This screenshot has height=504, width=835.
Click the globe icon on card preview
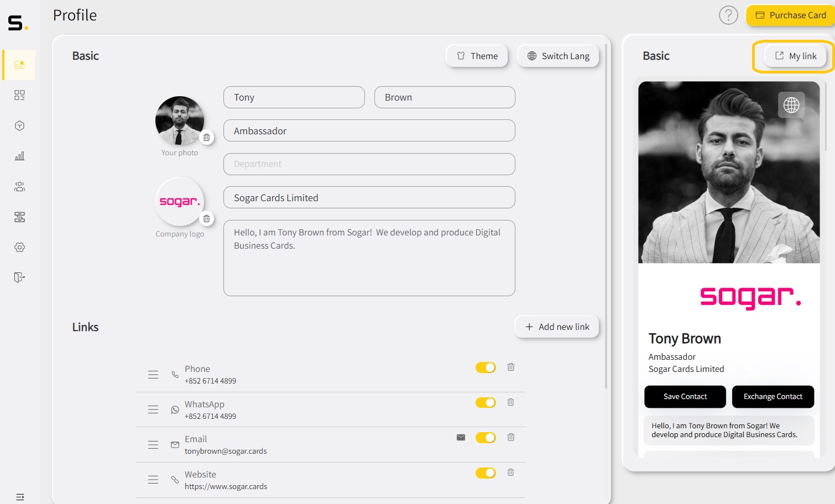click(x=791, y=105)
